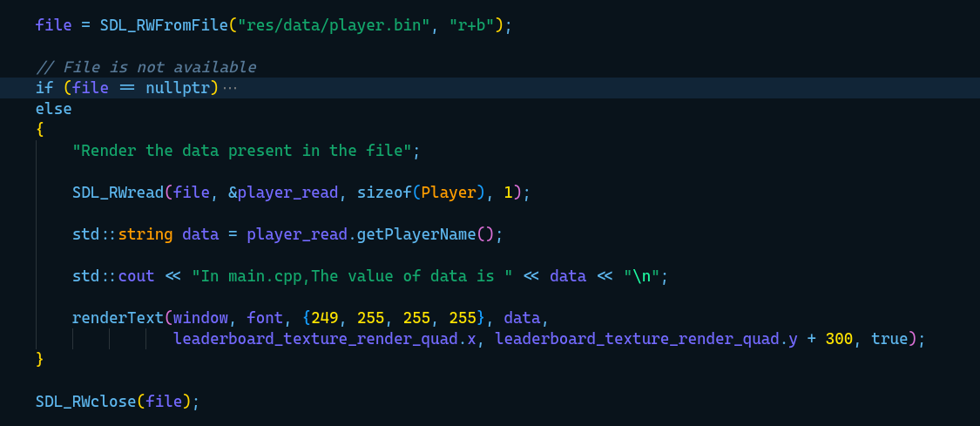Click the closing curly brace of else block
The height and width of the screenshot is (426, 980).
pos(40,359)
